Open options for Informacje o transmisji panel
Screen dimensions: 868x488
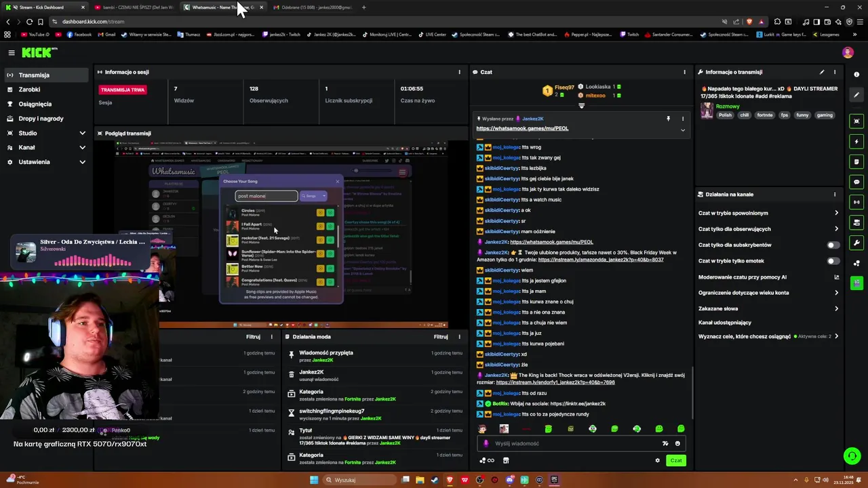coord(835,72)
